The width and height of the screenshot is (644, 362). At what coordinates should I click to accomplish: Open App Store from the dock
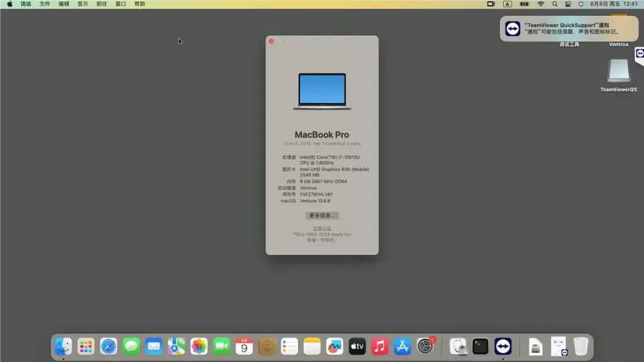pyautogui.click(x=402, y=346)
